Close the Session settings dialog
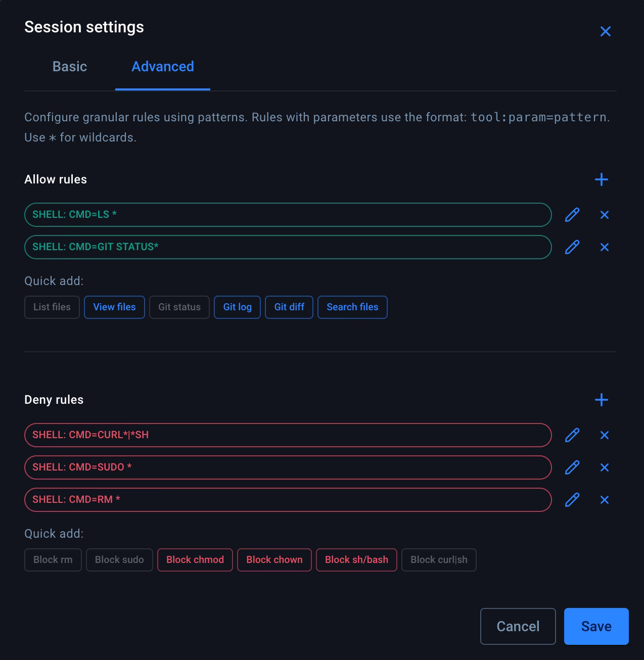Viewport: 644px width, 660px height. click(x=605, y=31)
